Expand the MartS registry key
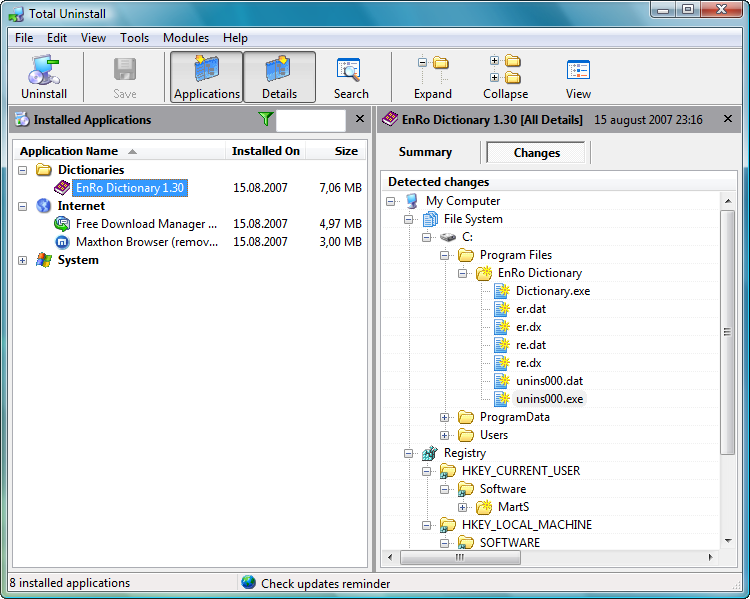The image size is (750, 599). [x=463, y=507]
